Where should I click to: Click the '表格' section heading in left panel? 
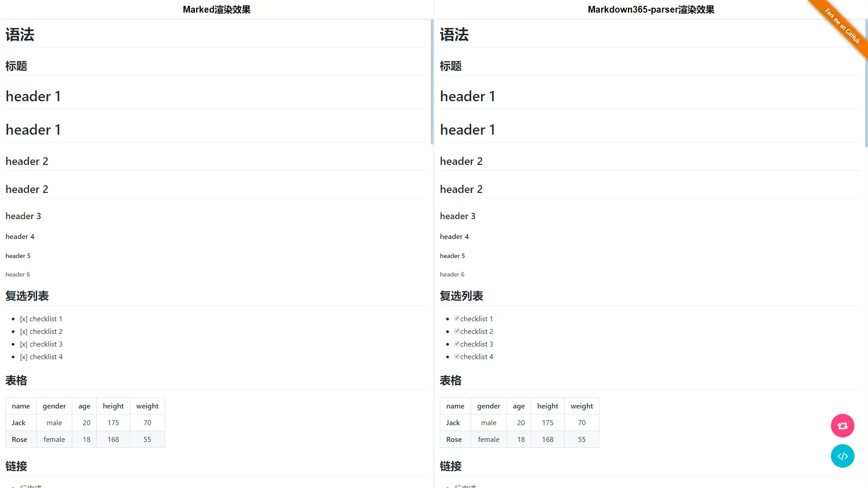16,380
